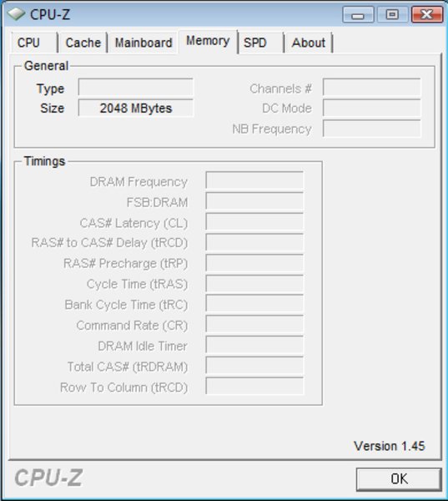Viewport: 448px width, 501px height.
Task: Select the Mainboard tab
Action: click(x=143, y=43)
